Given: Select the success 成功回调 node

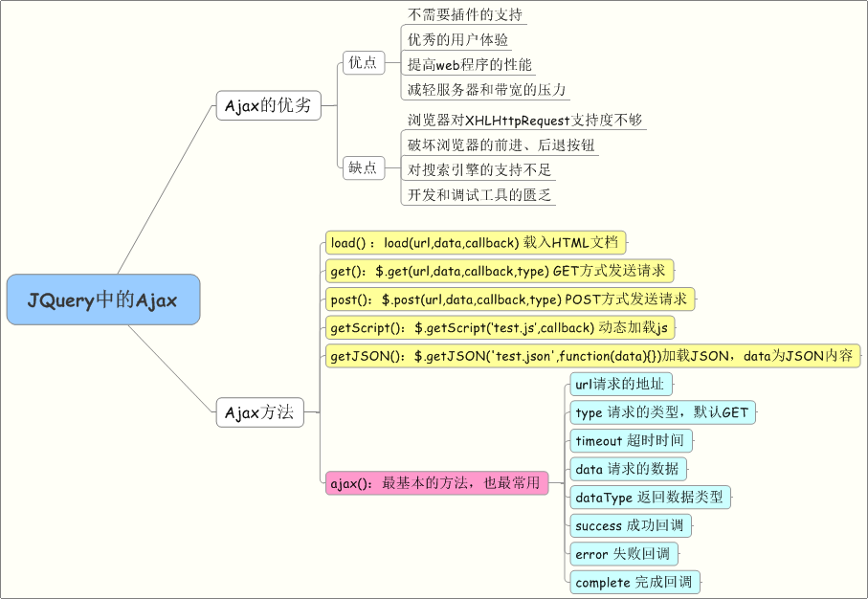Looking at the screenshot, I should tap(631, 525).
